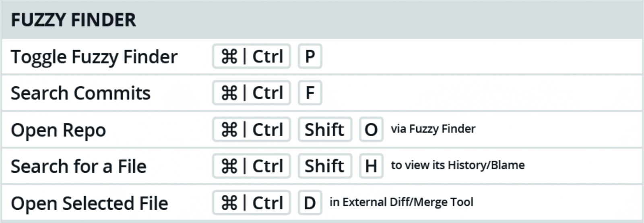The height and width of the screenshot is (223, 644).
Task: Click the O key in Open Repo row
Action: [371, 129]
